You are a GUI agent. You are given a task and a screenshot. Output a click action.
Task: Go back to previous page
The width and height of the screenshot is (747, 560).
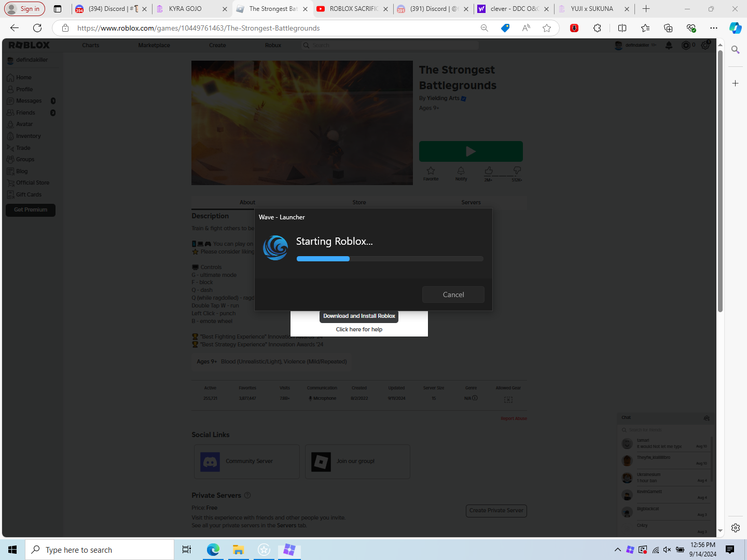coord(15,28)
